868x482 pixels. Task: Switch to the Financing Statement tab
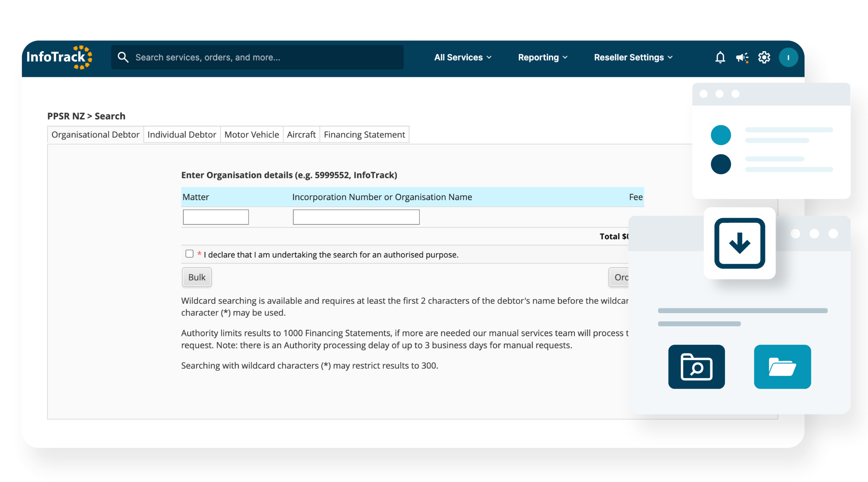[364, 135]
